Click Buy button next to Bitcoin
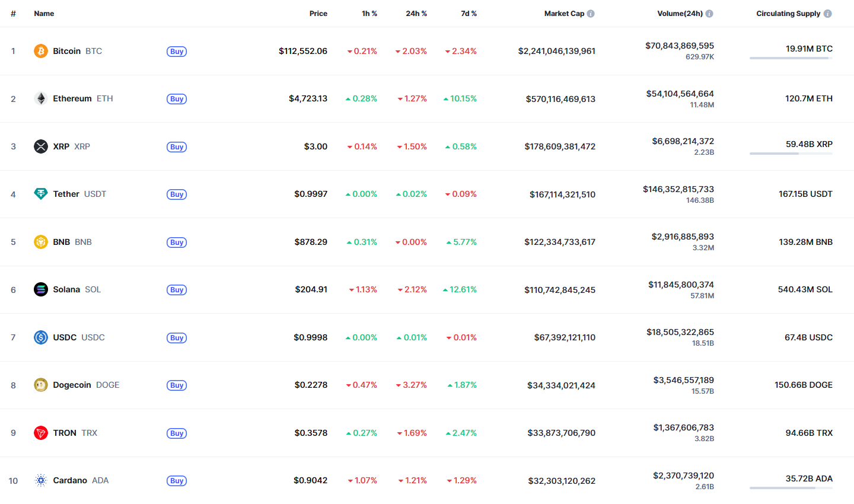854x504 pixels. (177, 52)
